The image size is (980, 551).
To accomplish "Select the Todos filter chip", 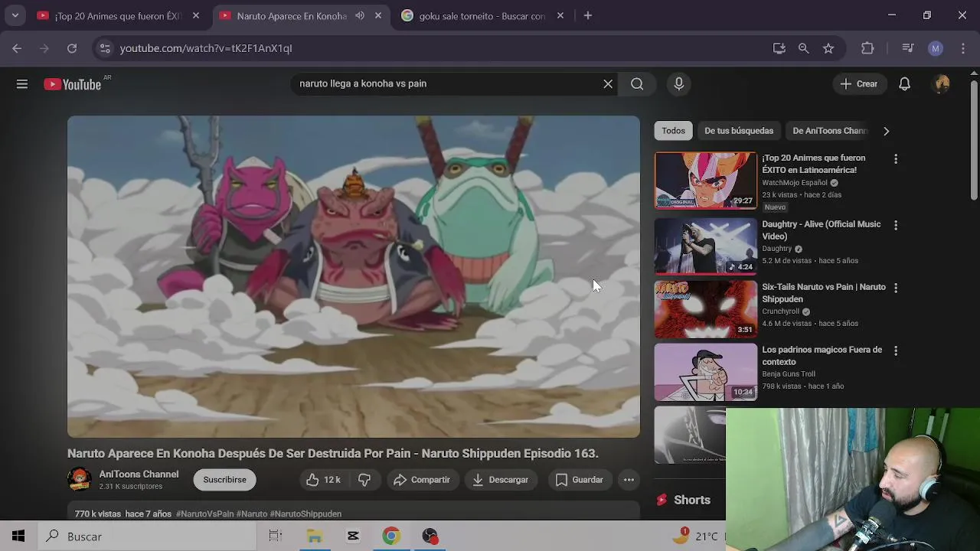I will [x=673, y=131].
